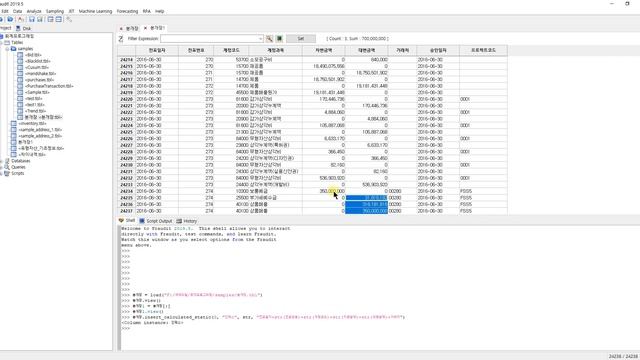The height and width of the screenshot is (360, 640).
Task: Collapse the Tables tree node
Action: pos(1,42)
